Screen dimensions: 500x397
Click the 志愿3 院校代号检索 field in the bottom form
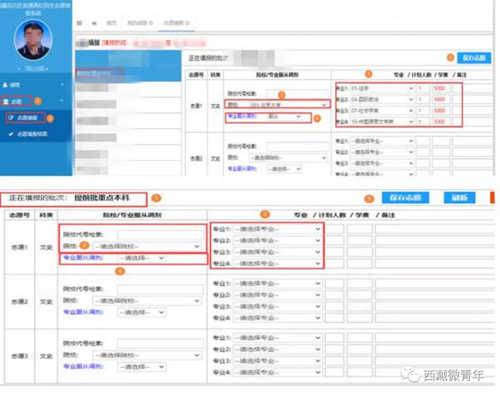pos(160,343)
